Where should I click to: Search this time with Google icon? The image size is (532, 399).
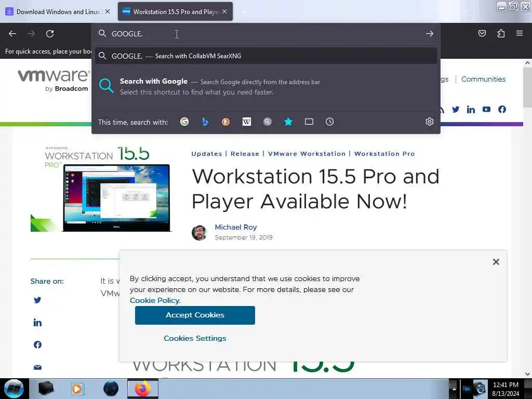(x=184, y=122)
